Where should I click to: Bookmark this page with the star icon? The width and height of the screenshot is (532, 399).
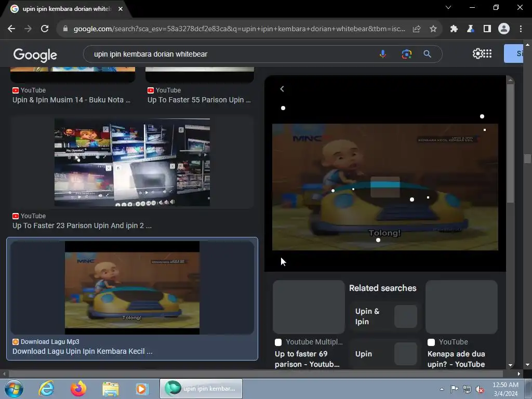click(433, 29)
